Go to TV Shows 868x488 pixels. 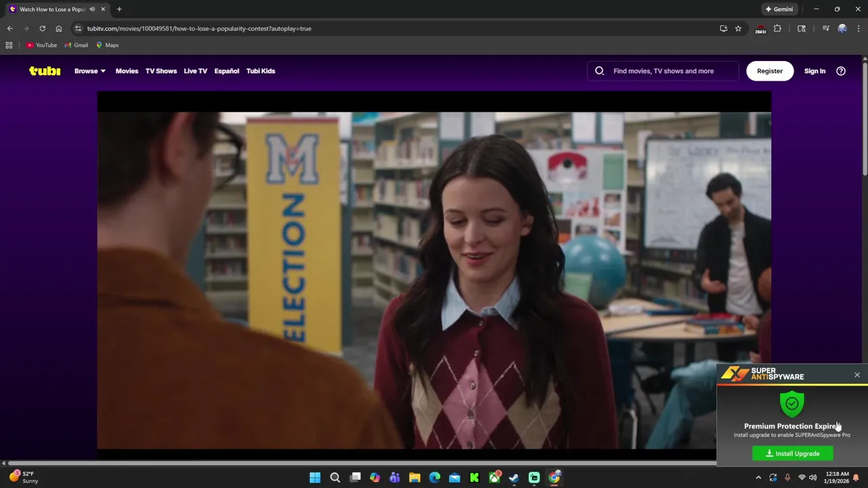pos(161,70)
